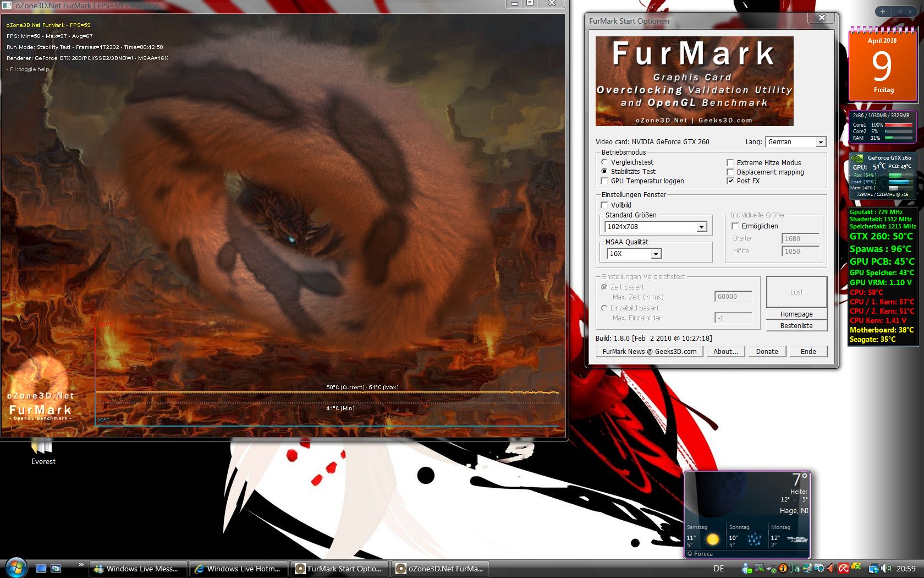Click the cloud icon for Montag forecast
This screenshot has width=924, height=578.
coord(797,539)
